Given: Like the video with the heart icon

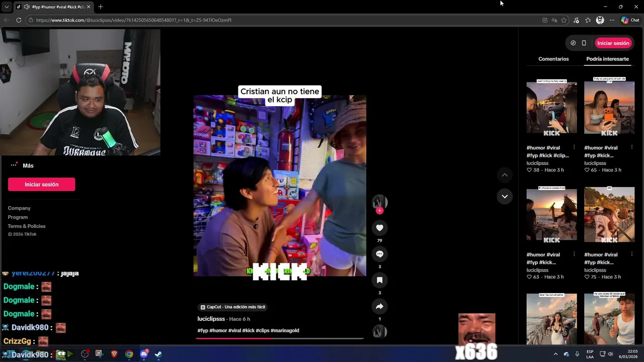Looking at the screenshot, I should coord(379,228).
